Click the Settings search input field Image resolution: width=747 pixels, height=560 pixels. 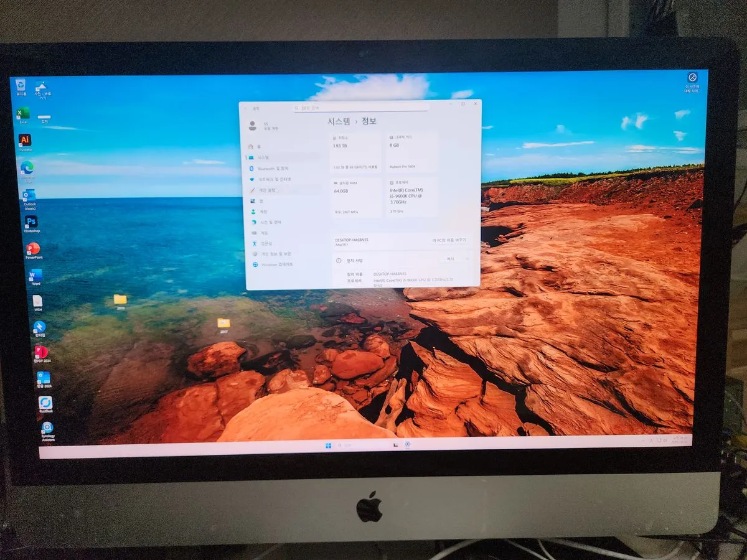[x=361, y=108]
